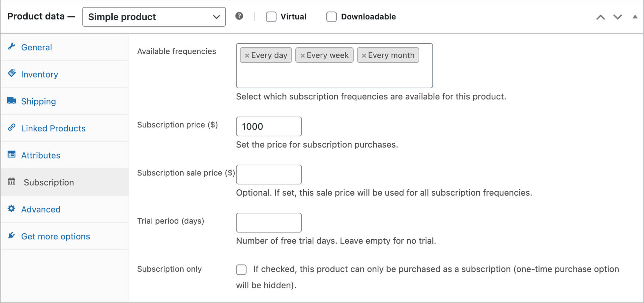The width and height of the screenshot is (644, 303).
Task: Check the Subscription only checkbox
Action: point(241,269)
